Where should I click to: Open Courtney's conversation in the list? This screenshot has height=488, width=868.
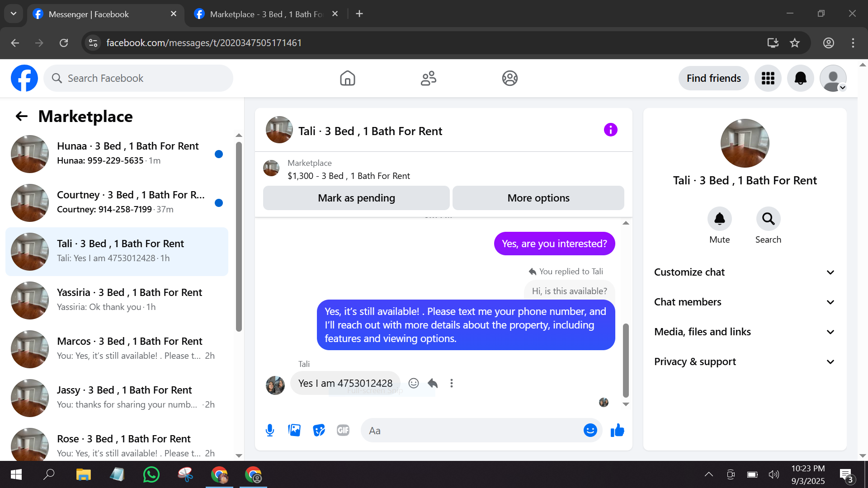coord(117,203)
